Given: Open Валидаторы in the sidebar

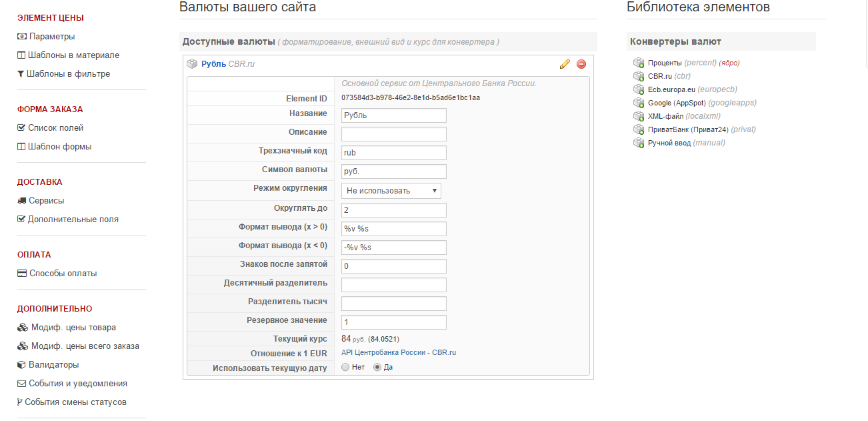Looking at the screenshot, I should click(53, 365).
